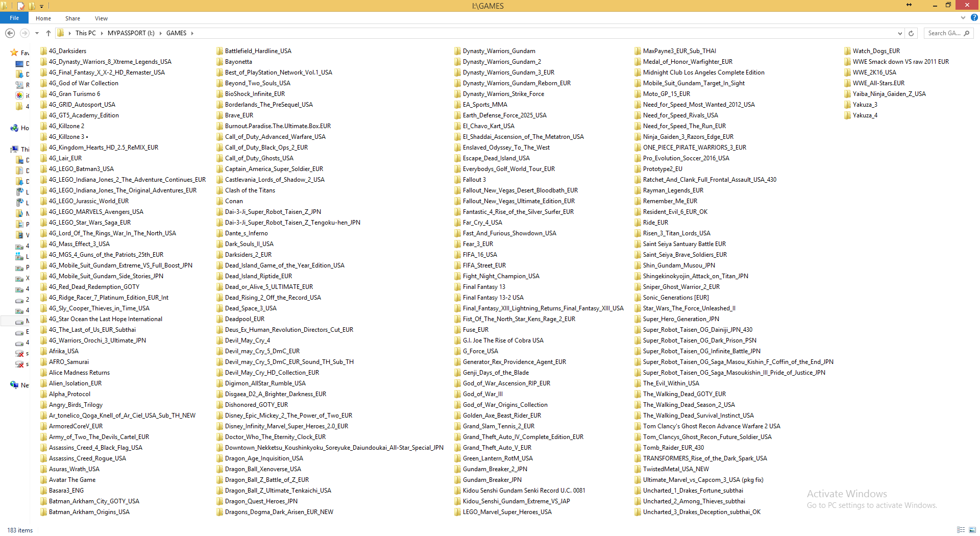
Task: Select the Fallout 3 folder icon
Action: tap(458, 180)
